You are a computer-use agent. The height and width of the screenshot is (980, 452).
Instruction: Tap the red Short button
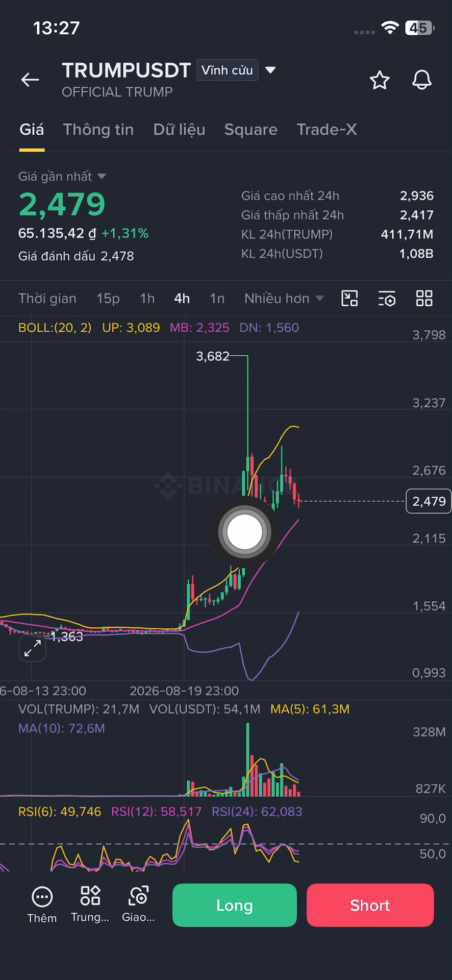click(x=370, y=905)
